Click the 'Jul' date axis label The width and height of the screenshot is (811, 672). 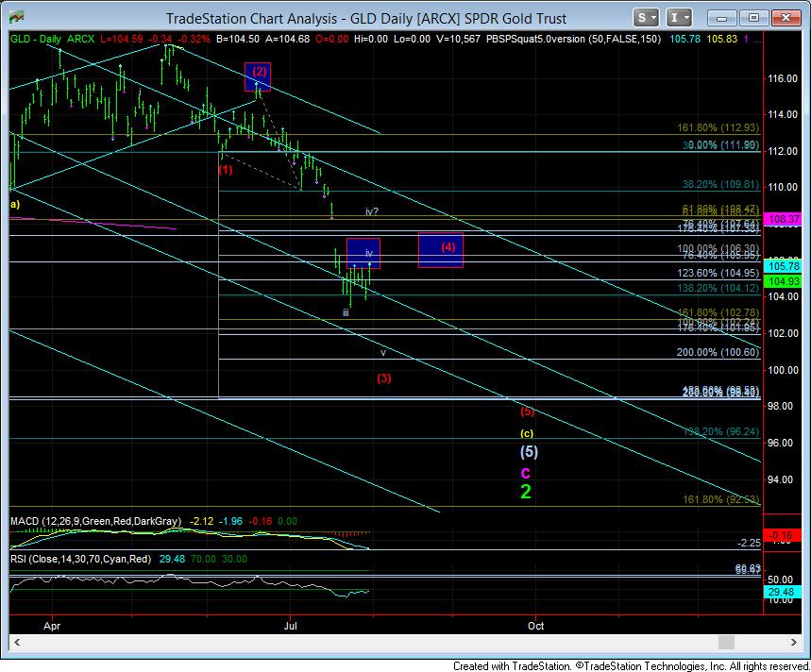(x=291, y=626)
